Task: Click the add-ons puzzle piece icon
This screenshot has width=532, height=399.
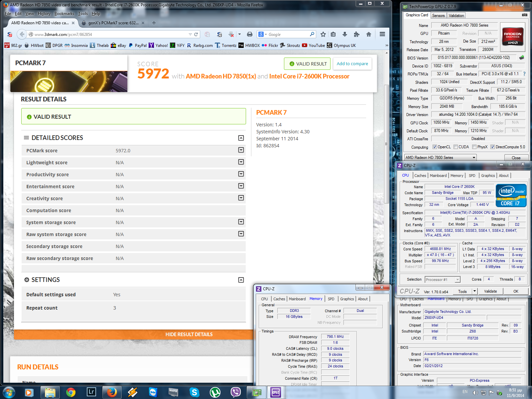Action: coord(357,34)
